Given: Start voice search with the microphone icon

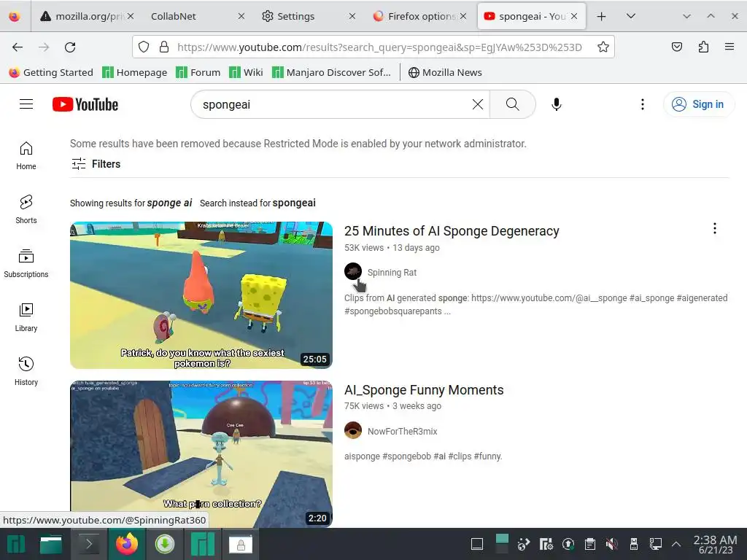Looking at the screenshot, I should [556, 104].
